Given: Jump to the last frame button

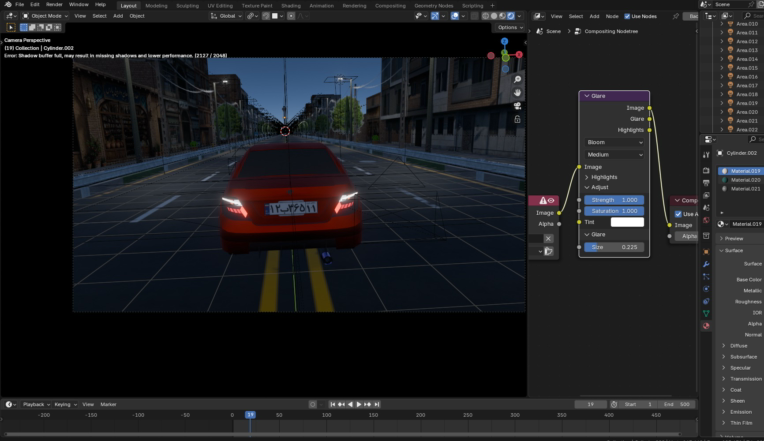Looking at the screenshot, I should [x=377, y=404].
